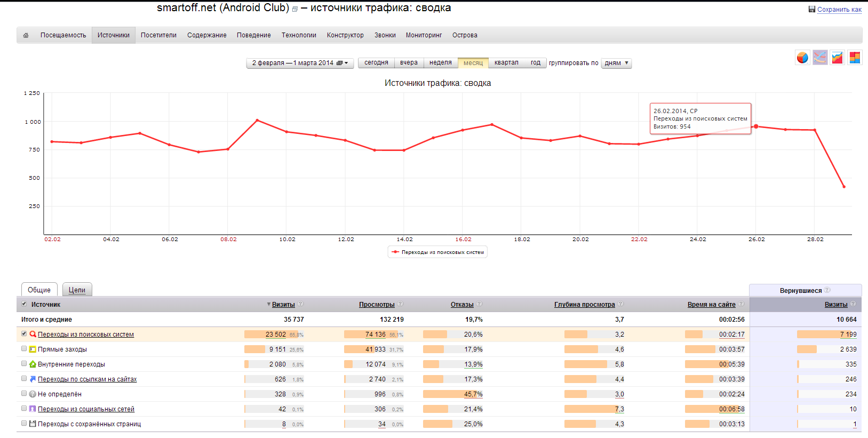Expand the group by 'дням' dropdown
This screenshot has height=438, width=868.
click(616, 63)
